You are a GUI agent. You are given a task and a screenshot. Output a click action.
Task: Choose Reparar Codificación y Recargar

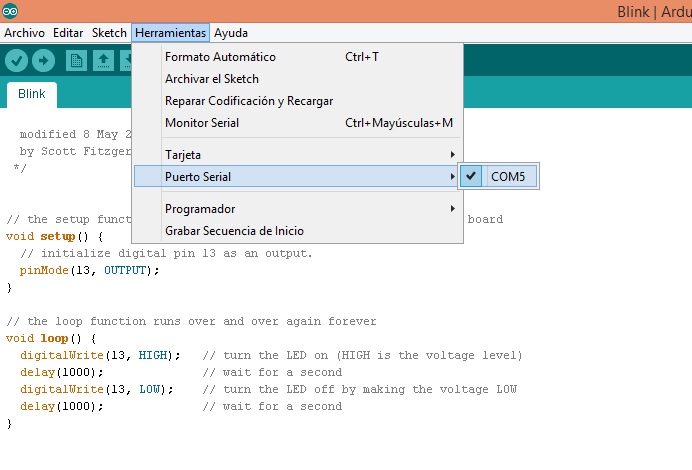click(298, 101)
